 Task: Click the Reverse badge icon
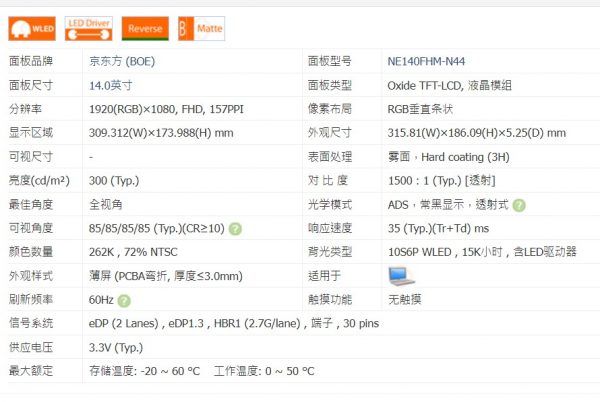pos(145,29)
